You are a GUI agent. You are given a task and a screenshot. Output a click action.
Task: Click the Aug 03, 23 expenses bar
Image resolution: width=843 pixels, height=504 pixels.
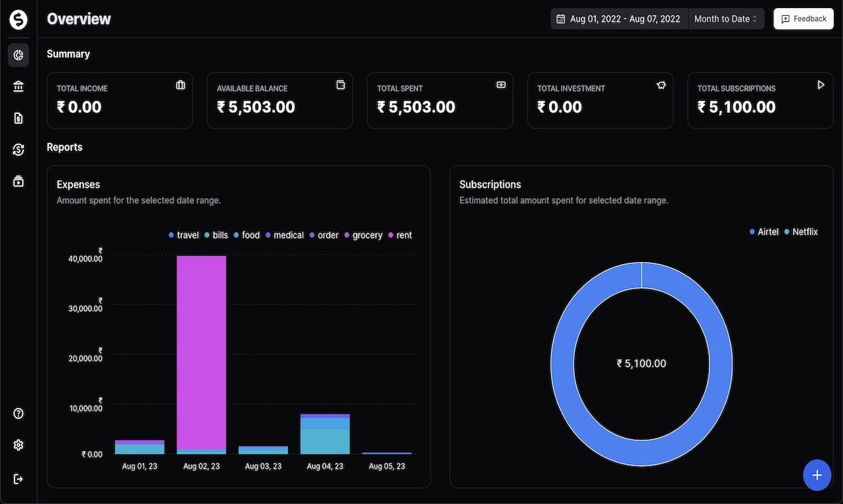click(264, 450)
